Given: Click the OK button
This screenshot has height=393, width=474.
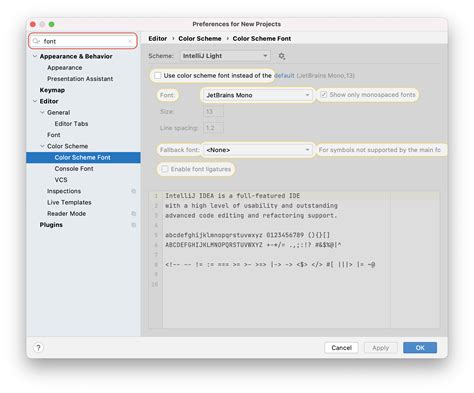Looking at the screenshot, I should click(x=420, y=348).
